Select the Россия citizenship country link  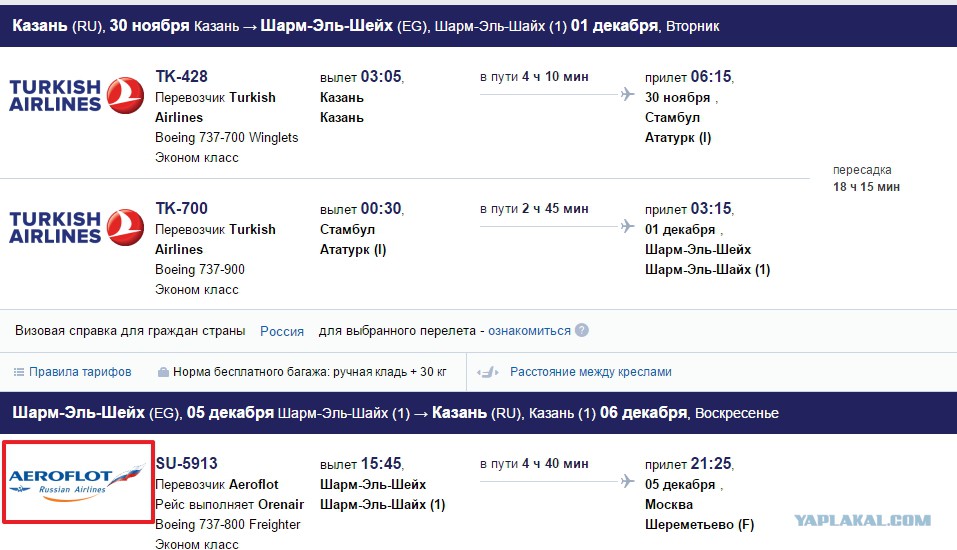[x=282, y=331]
